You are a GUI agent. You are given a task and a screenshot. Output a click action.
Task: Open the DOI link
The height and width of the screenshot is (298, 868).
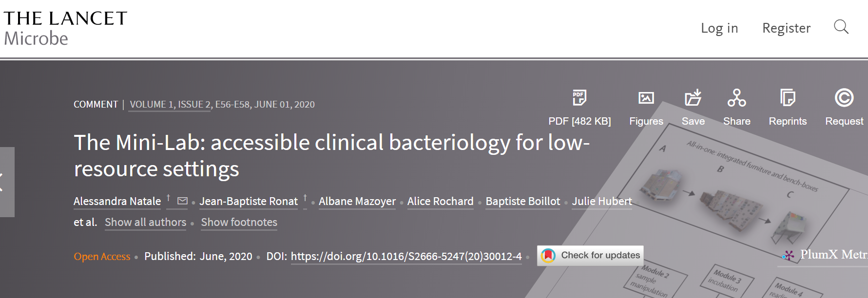pos(406,257)
